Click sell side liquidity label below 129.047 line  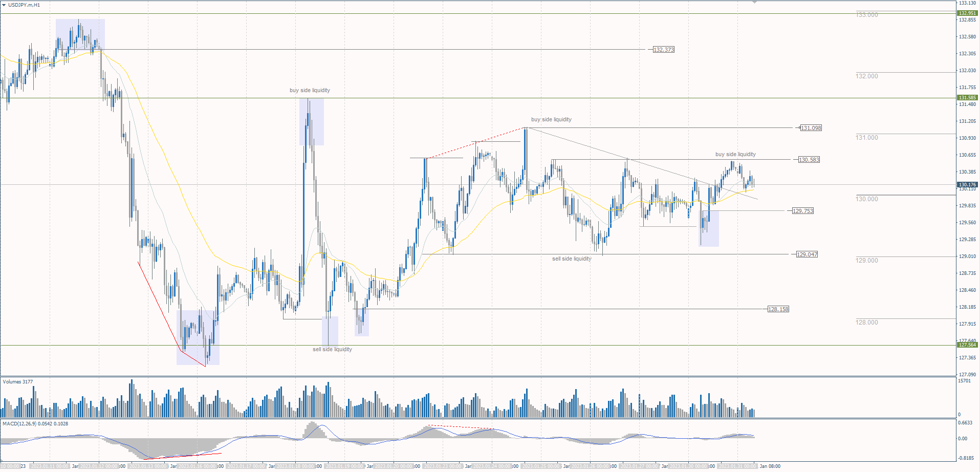pyautogui.click(x=572, y=259)
